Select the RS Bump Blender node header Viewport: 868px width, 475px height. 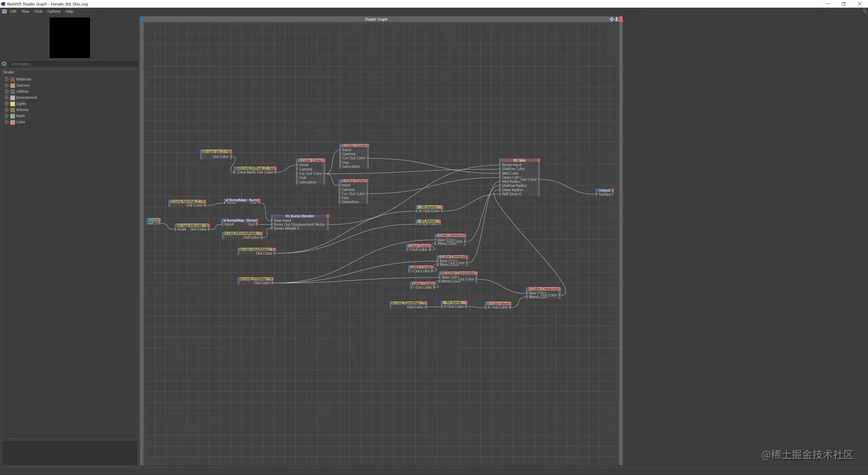299,216
